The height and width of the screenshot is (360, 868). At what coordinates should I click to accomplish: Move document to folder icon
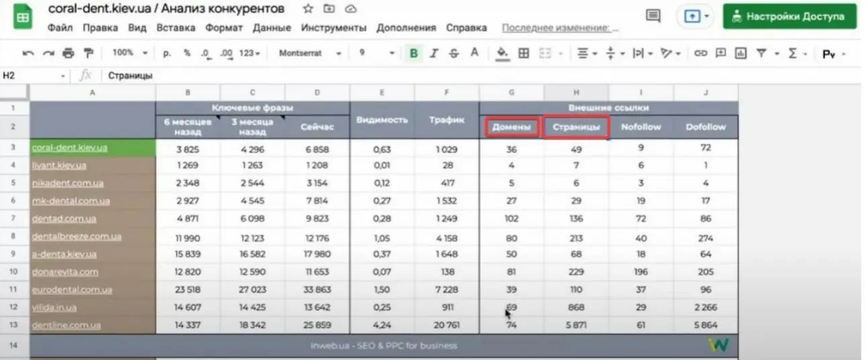[329, 9]
